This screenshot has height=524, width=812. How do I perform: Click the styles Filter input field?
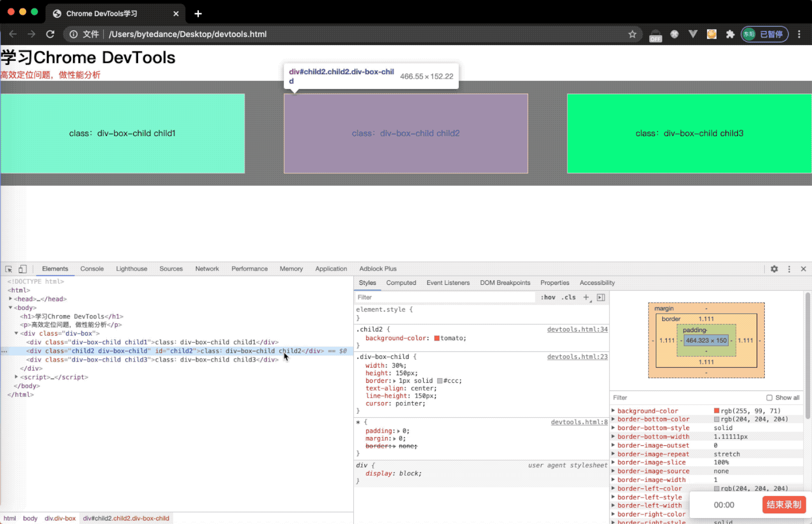(445, 298)
